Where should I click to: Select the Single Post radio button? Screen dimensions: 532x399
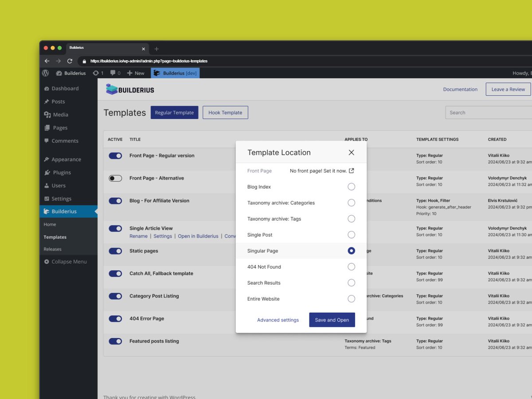coord(351,235)
